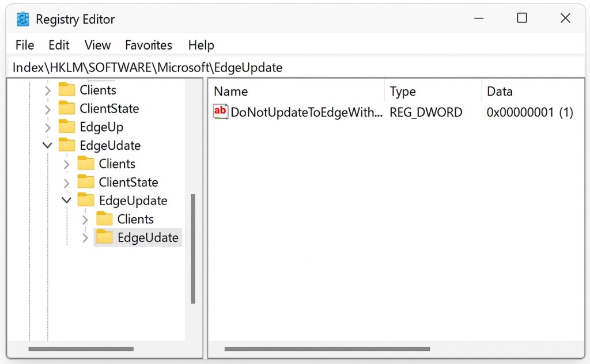Open the Help menu
This screenshot has width=590, height=364.
coord(200,45)
